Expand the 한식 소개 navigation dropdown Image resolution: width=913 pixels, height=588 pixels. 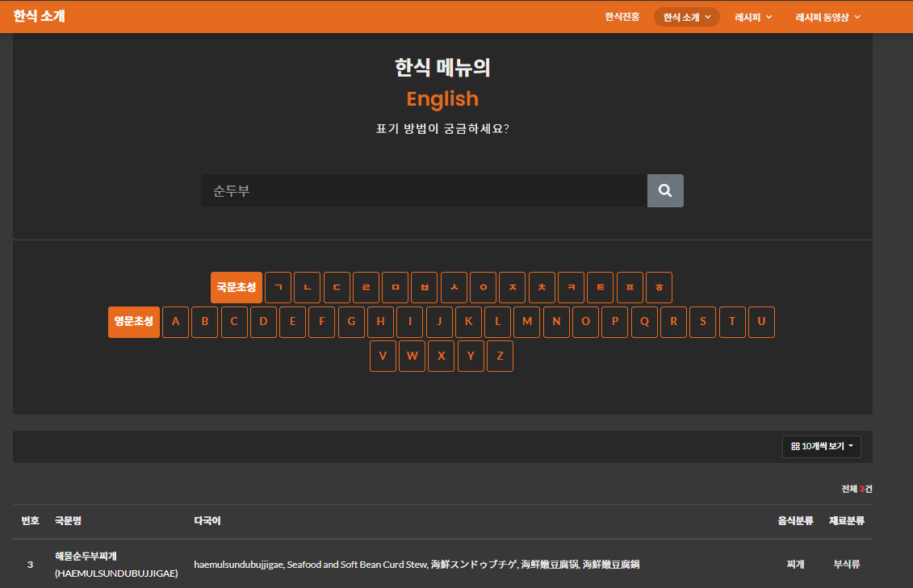coord(686,17)
